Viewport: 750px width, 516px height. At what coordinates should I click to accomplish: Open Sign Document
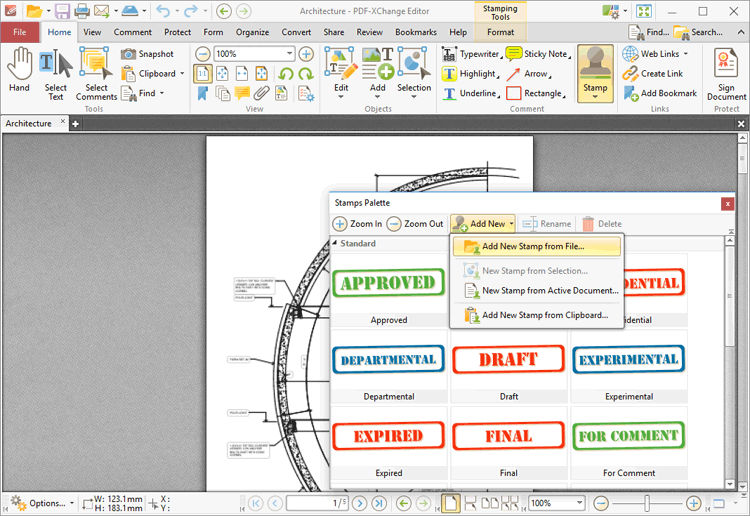click(726, 74)
